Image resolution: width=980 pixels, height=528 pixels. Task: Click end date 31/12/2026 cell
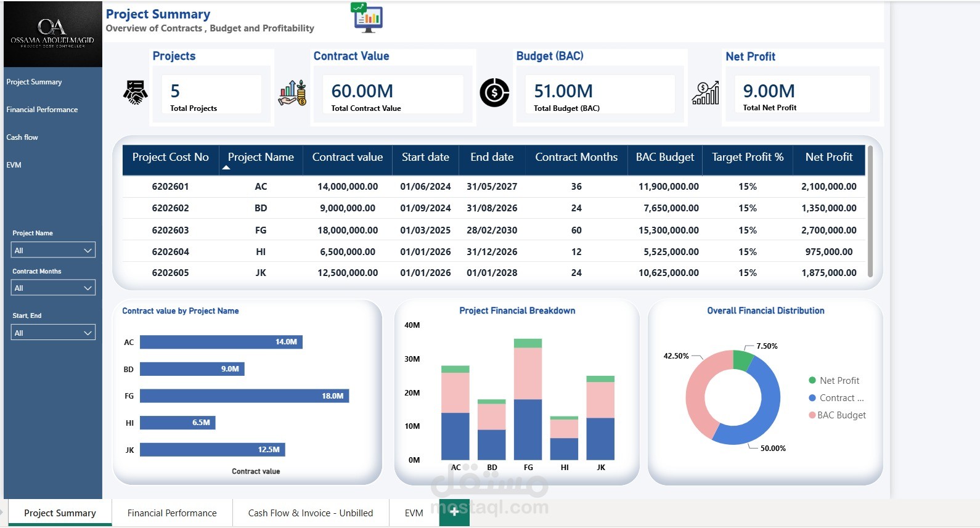point(492,252)
